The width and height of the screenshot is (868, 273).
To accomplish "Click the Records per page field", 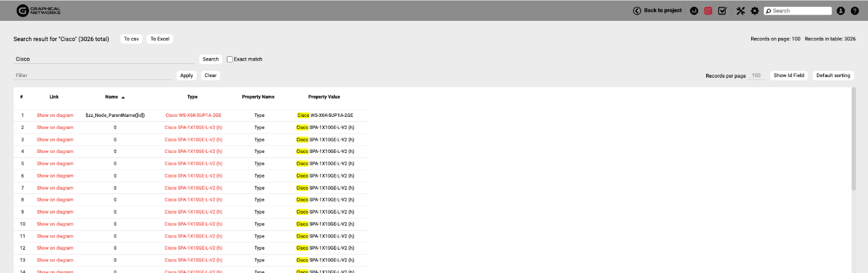I will coord(756,76).
